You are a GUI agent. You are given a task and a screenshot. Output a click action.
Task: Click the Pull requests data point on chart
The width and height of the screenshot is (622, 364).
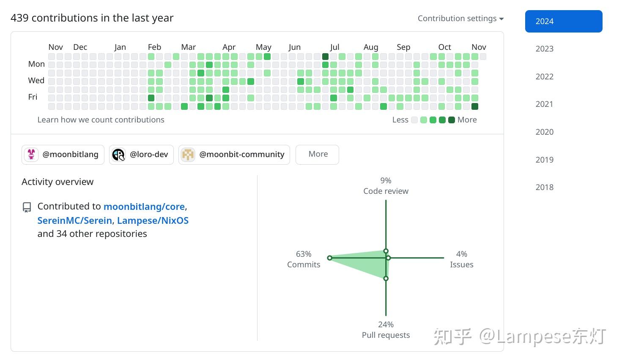click(386, 278)
